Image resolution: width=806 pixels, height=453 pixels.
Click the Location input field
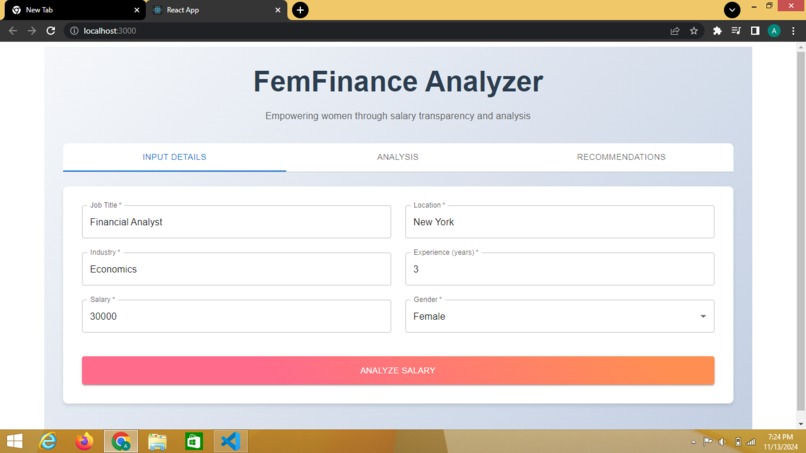point(560,222)
